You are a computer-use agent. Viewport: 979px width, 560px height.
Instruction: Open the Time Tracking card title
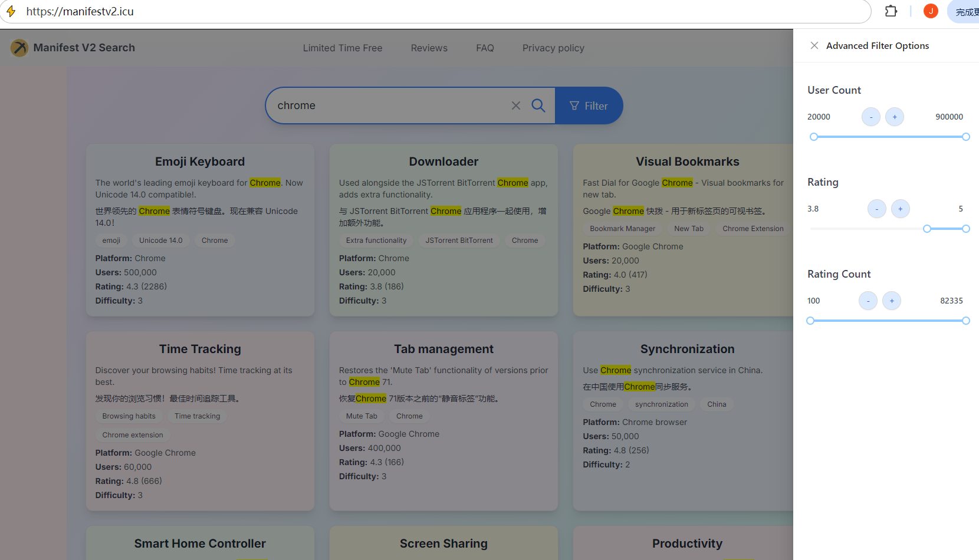[x=200, y=349]
